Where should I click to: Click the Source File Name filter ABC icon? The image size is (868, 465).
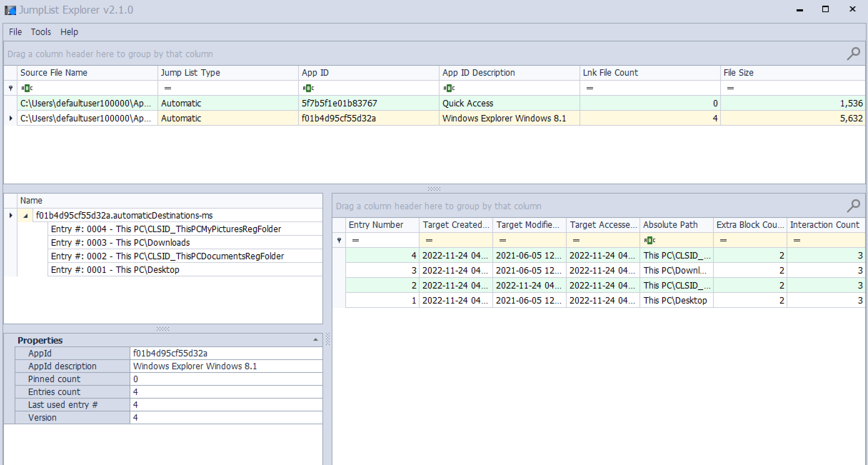27,88
